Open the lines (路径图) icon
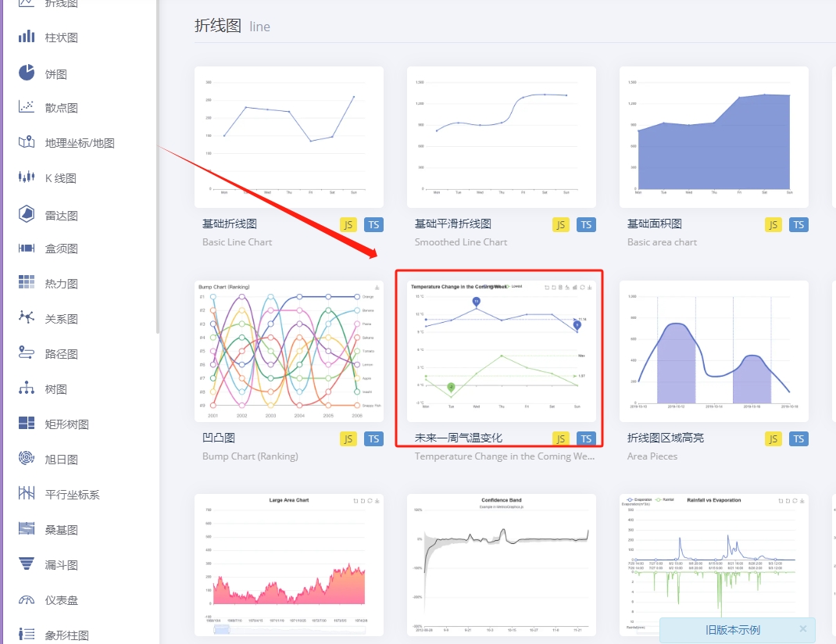The image size is (836, 644). (x=27, y=352)
